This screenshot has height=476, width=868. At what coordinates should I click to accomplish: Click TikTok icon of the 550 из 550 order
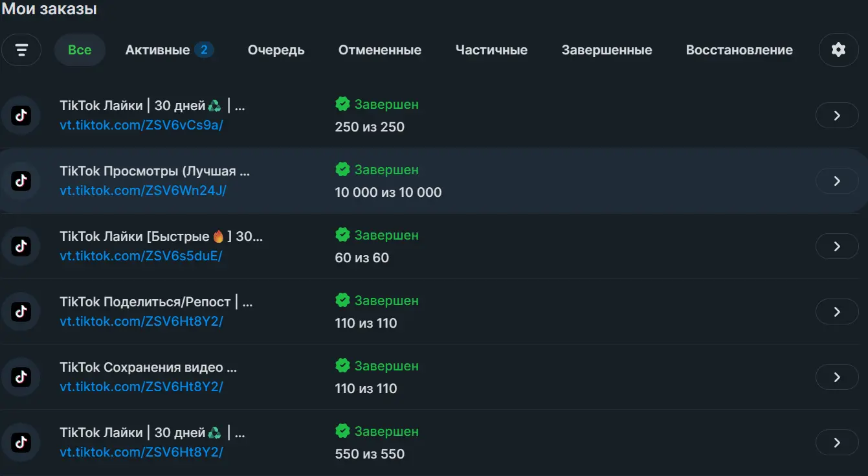[x=21, y=442]
